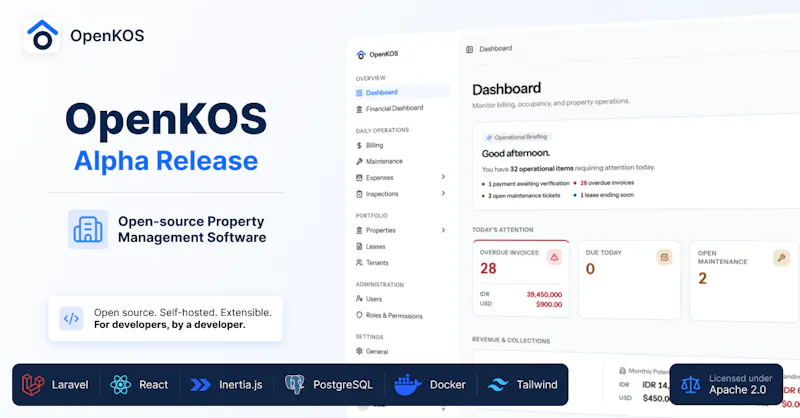Expand the Properties submenu chevron
This screenshot has height=418, width=800.
443,230
